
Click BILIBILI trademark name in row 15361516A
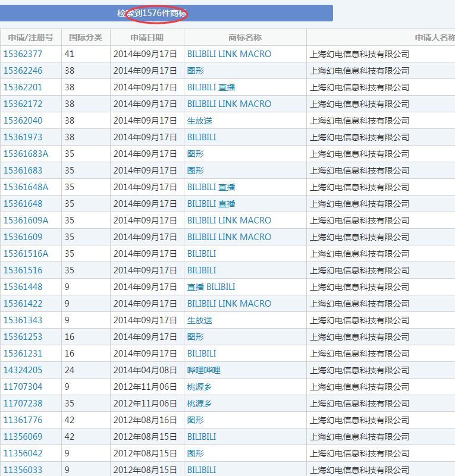tap(202, 254)
